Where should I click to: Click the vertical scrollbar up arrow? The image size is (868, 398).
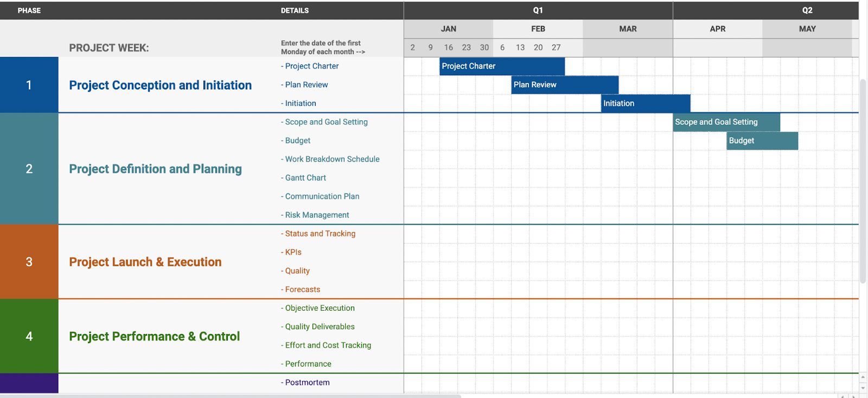(x=863, y=376)
